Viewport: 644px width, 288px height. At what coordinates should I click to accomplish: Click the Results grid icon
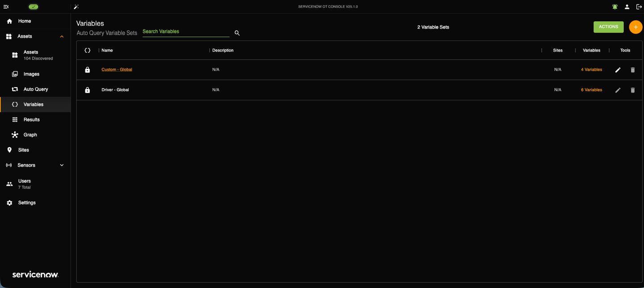[15, 120]
